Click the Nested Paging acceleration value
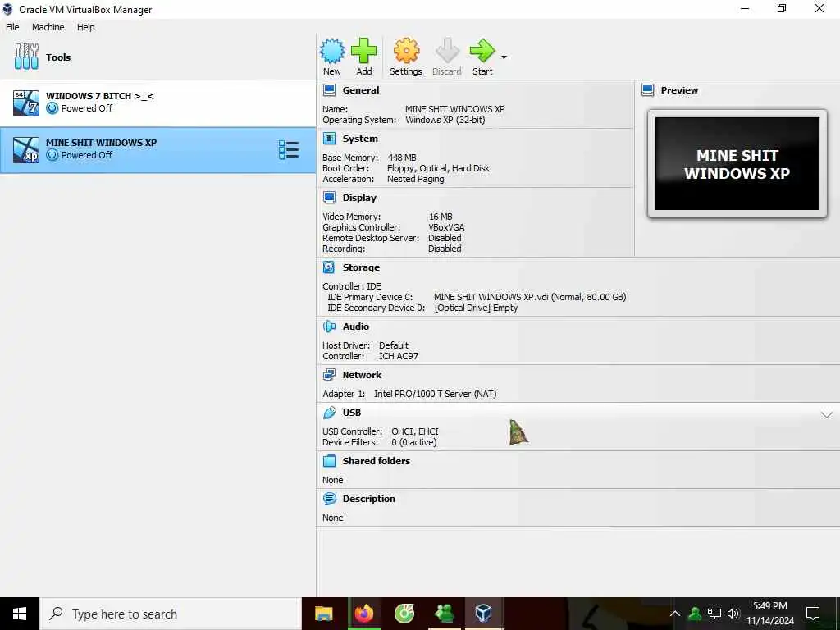 click(x=415, y=179)
